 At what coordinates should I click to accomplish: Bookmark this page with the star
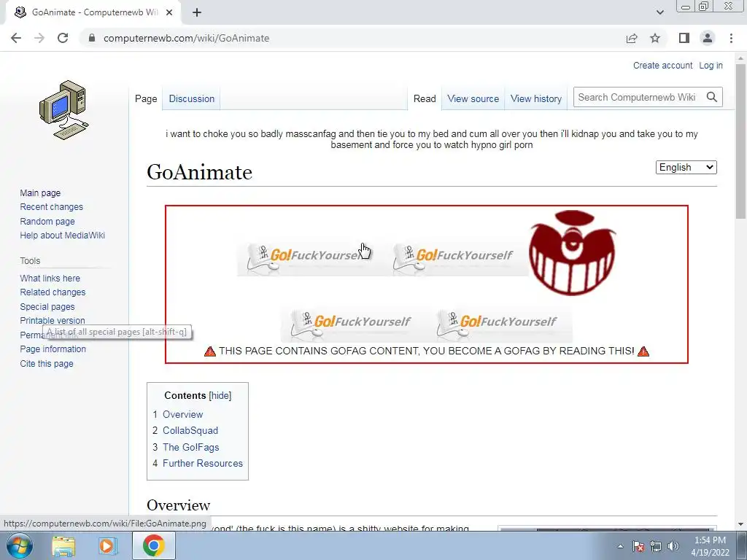[655, 38]
